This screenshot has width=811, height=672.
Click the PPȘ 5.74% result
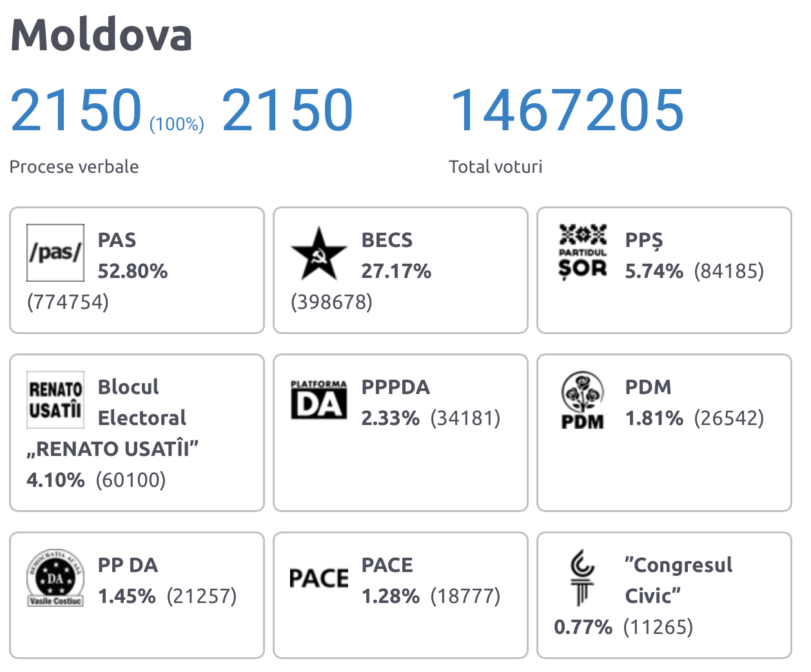[654, 271]
